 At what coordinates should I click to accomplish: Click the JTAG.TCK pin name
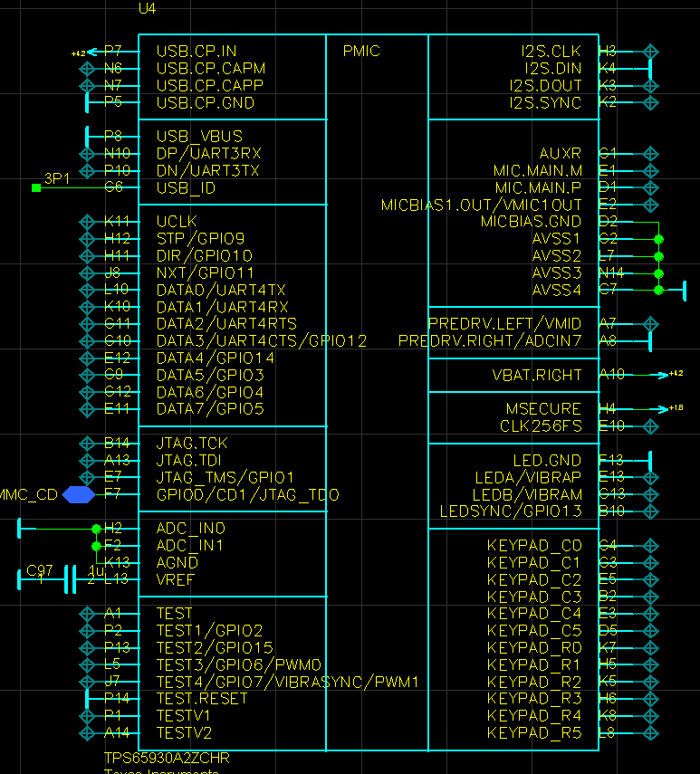coord(192,444)
